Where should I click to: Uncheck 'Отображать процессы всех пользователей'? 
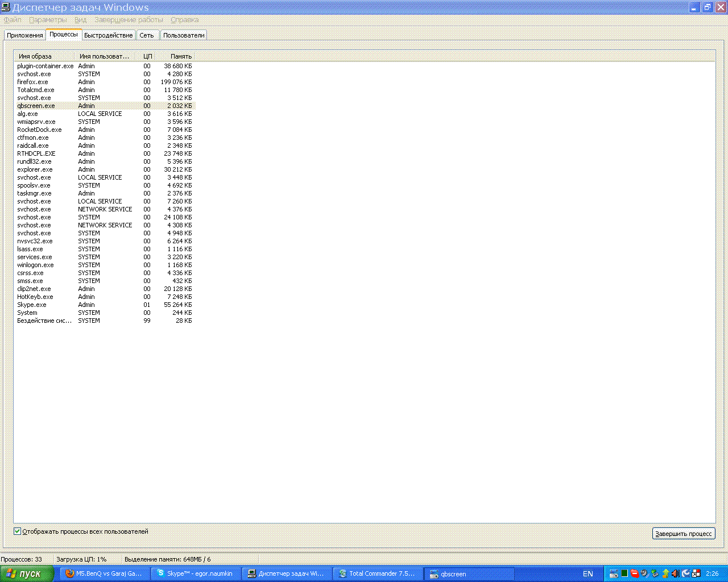point(18,531)
